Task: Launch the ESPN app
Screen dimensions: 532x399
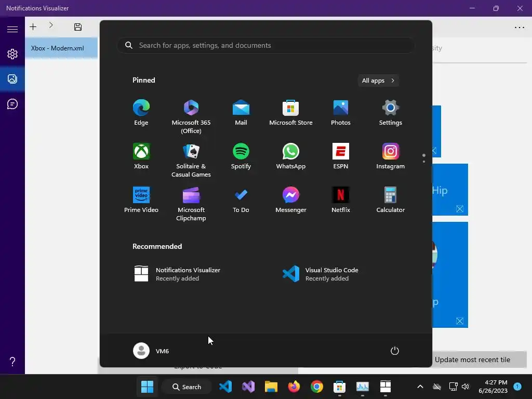Action: coord(341,156)
